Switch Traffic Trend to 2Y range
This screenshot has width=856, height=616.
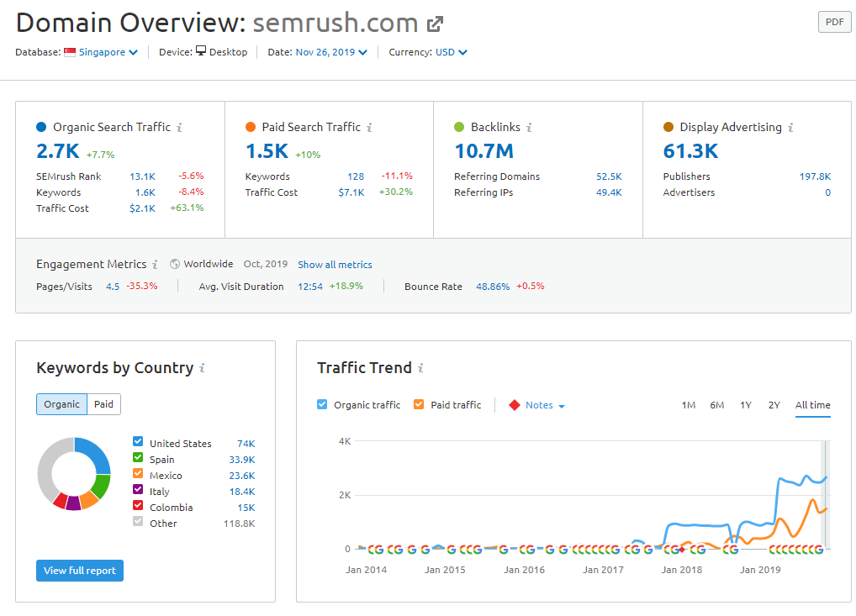pyautogui.click(x=774, y=405)
